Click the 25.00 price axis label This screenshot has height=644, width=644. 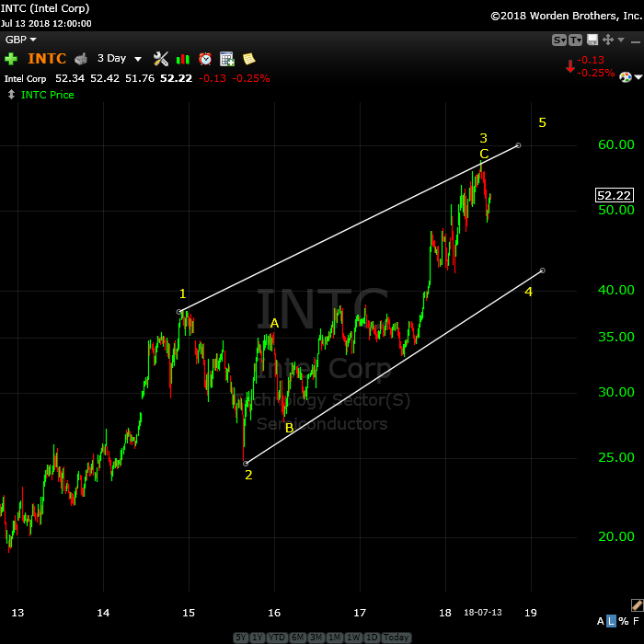[616, 457]
